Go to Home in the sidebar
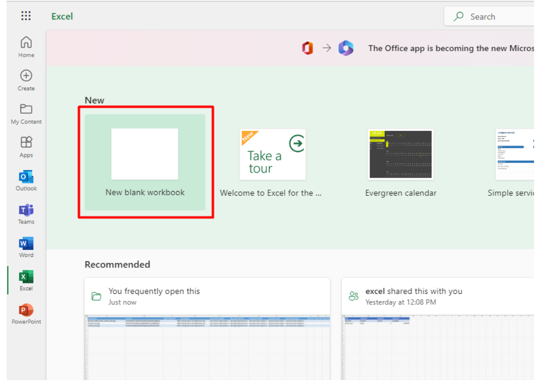 coord(26,46)
